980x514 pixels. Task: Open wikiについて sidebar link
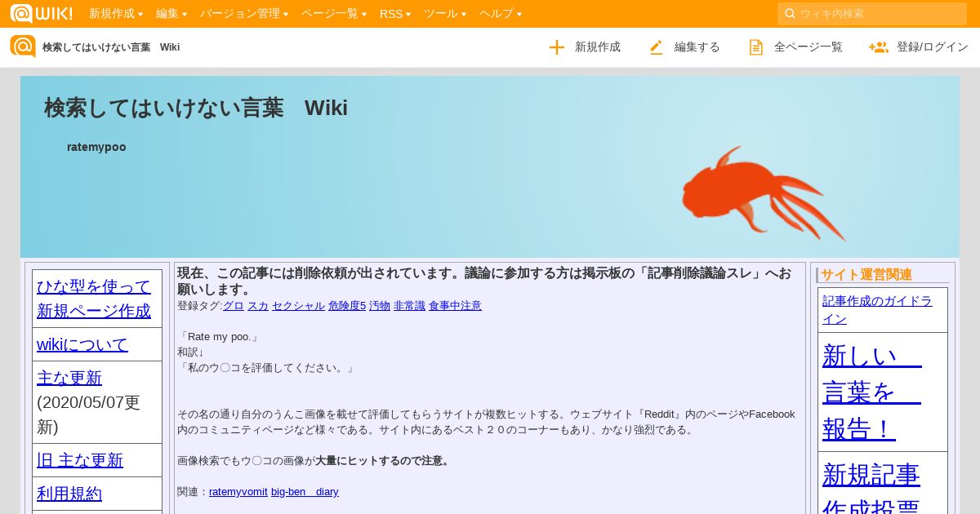click(x=82, y=344)
